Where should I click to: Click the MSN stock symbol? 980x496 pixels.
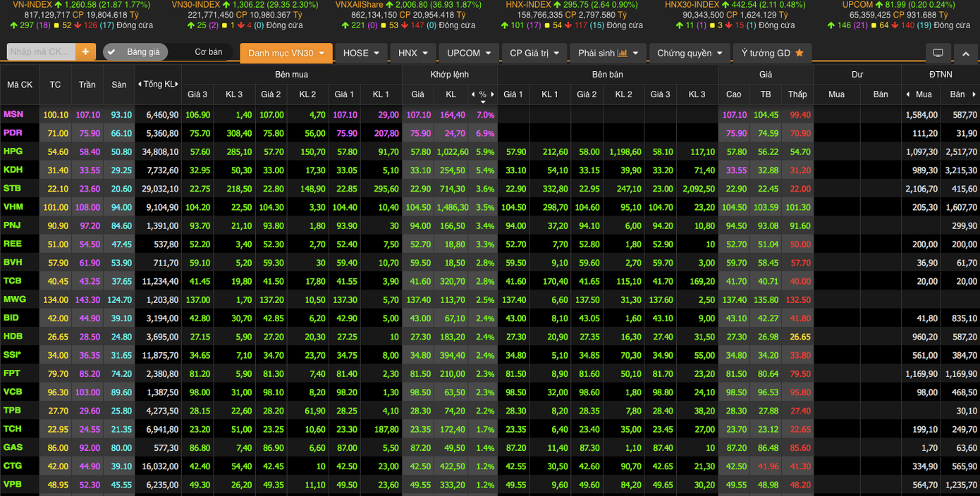coord(13,114)
